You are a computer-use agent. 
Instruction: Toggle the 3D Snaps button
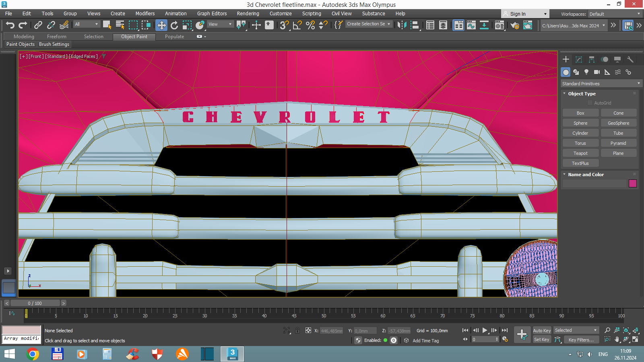click(285, 25)
